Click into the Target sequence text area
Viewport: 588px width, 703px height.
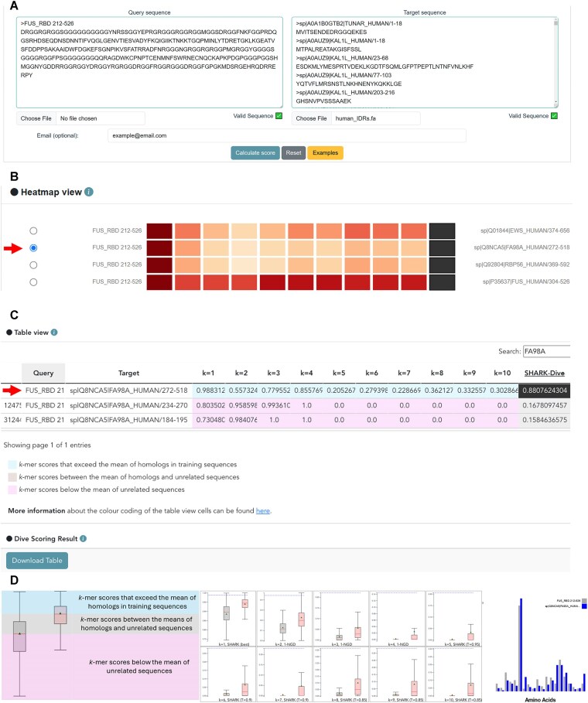[x=424, y=63]
